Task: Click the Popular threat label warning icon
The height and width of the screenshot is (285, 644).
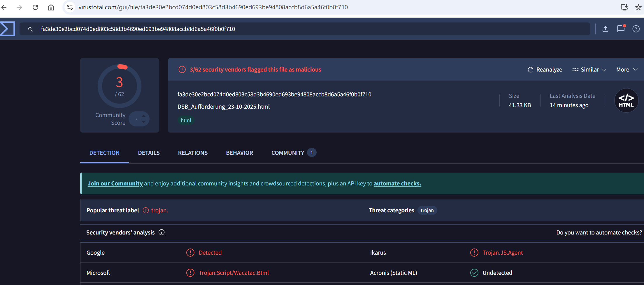Action: pyautogui.click(x=146, y=210)
